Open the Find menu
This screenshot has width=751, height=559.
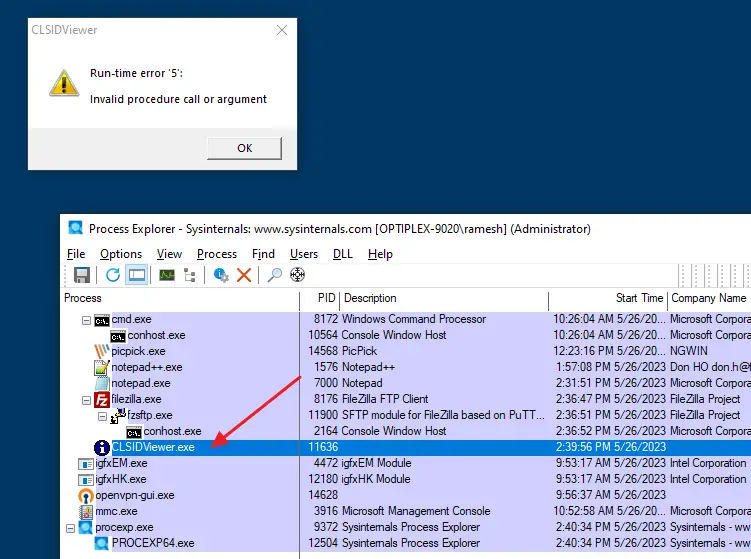(263, 254)
